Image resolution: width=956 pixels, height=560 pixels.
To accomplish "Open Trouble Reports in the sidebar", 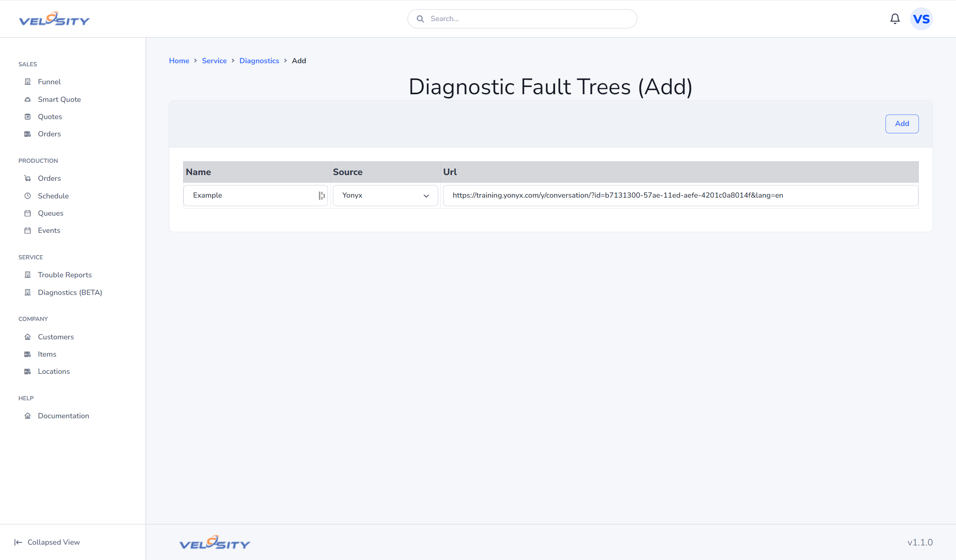I will point(65,275).
